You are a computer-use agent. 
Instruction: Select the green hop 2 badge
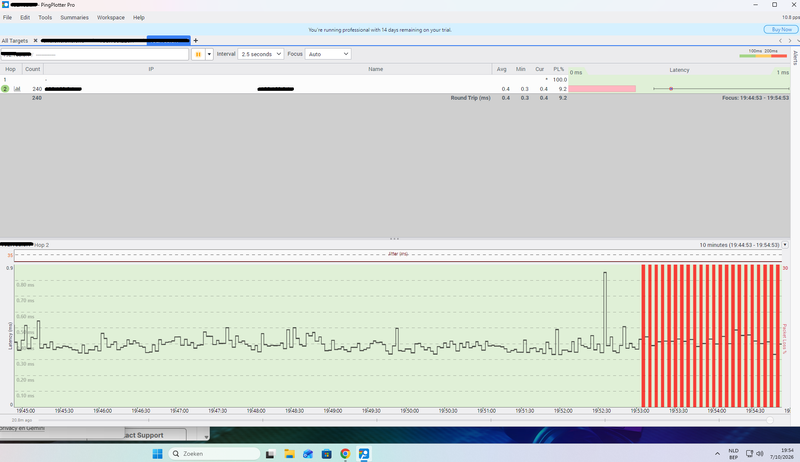click(5, 89)
